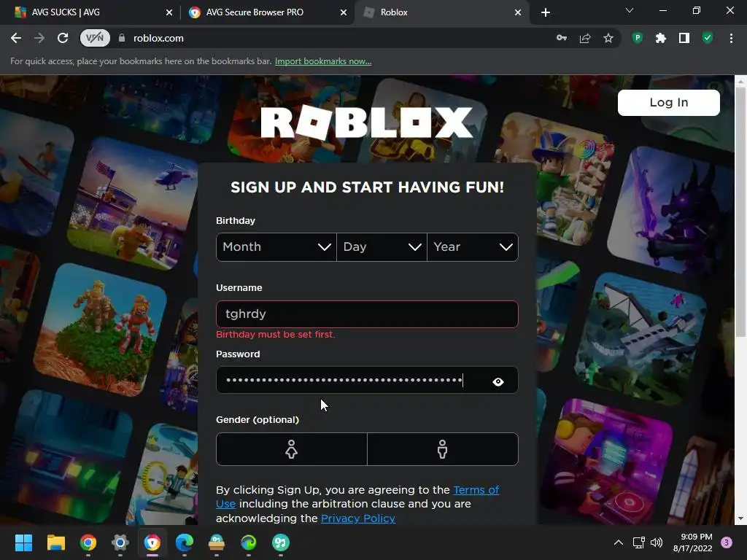Open the birthday Day dropdown
The image size is (747, 560).
click(x=382, y=247)
